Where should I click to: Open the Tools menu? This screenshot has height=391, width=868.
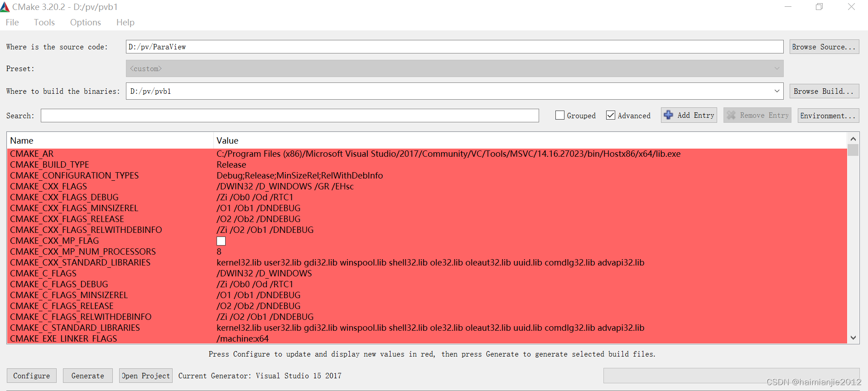tap(44, 22)
